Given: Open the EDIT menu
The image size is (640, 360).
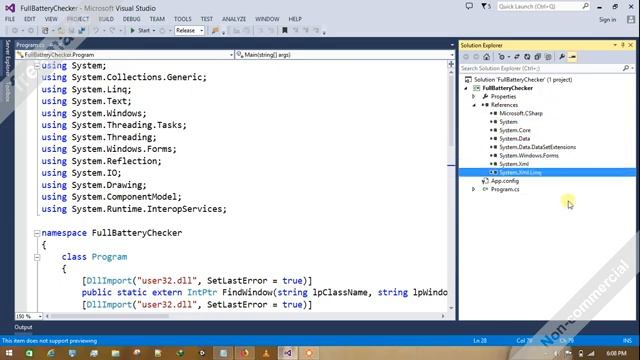Looking at the screenshot, I should (29, 19).
